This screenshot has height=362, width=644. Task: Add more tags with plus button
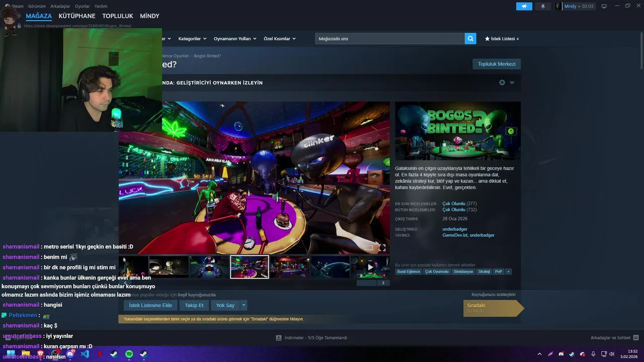coord(508,271)
